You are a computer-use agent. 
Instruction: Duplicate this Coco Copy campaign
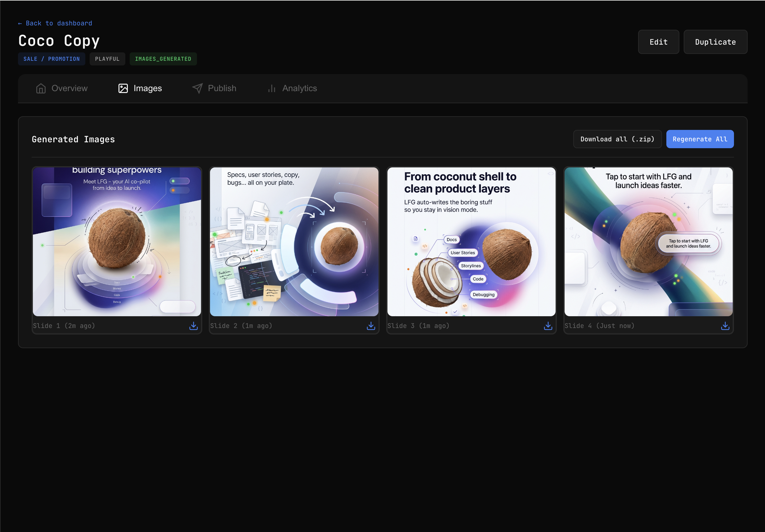click(x=715, y=42)
